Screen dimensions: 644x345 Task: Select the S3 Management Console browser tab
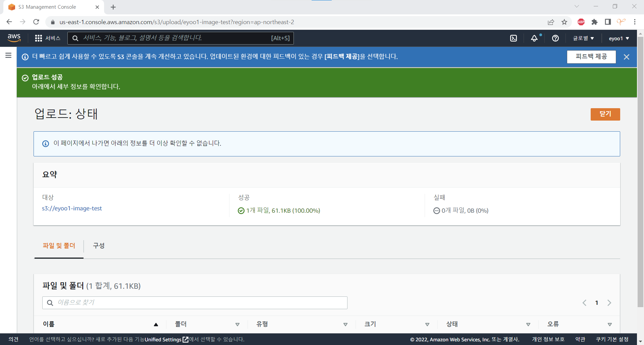coord(54,7)
